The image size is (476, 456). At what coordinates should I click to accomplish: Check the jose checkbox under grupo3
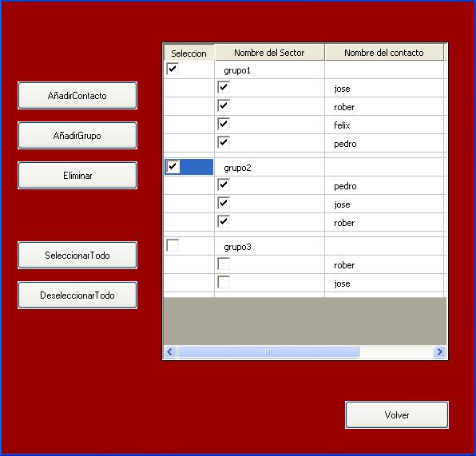[x=224, y=282]
